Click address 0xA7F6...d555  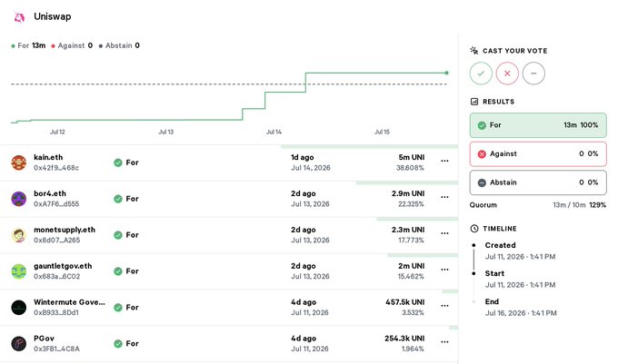pos(56,204)
